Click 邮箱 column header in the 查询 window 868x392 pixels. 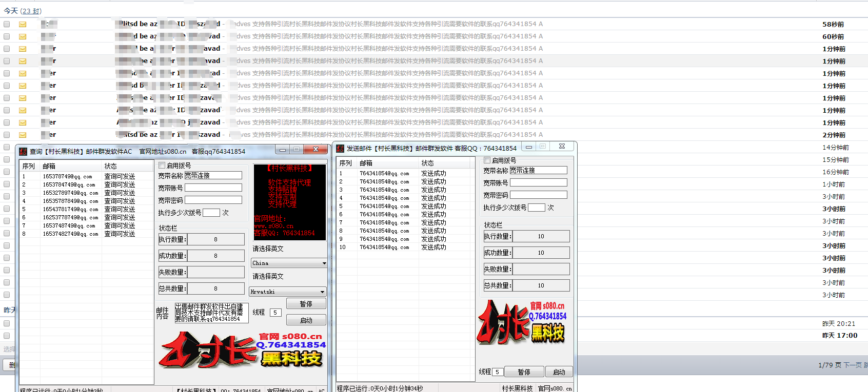click(71, 166)
